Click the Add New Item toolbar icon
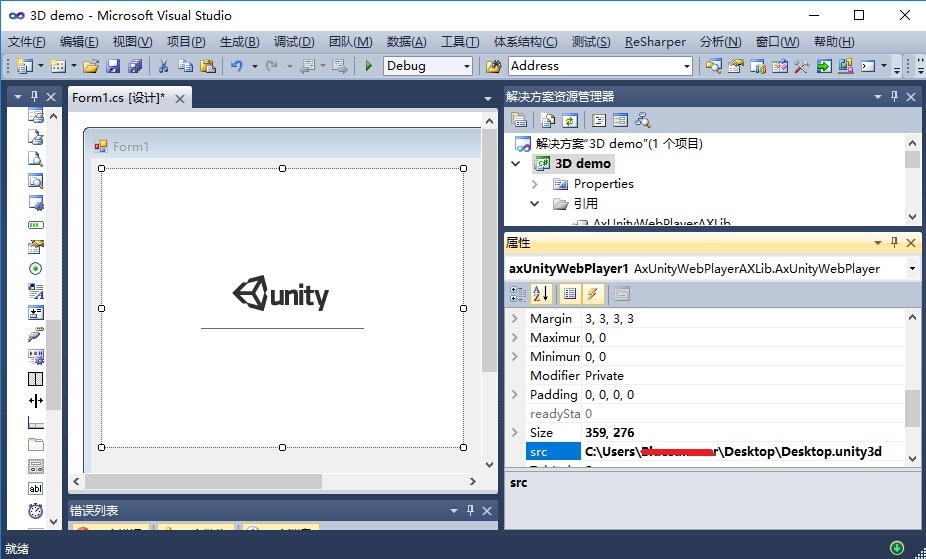The image size is (926, 559). point(57,66)
